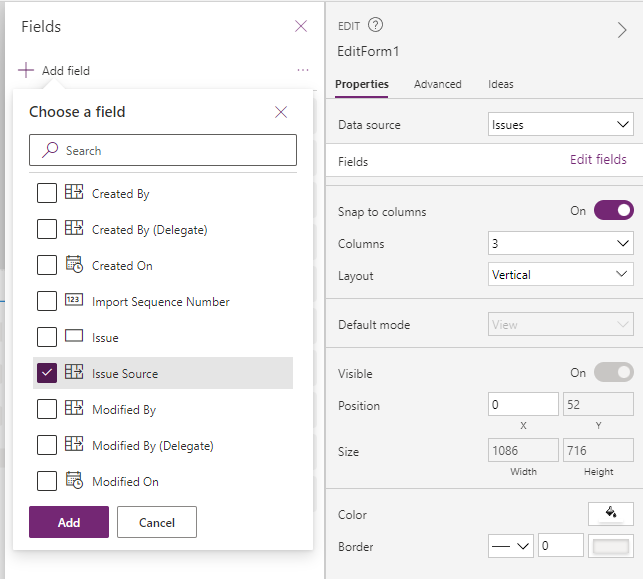Check the Import Sequence Number checkbox
643x579 pixels.
[47, 301]
